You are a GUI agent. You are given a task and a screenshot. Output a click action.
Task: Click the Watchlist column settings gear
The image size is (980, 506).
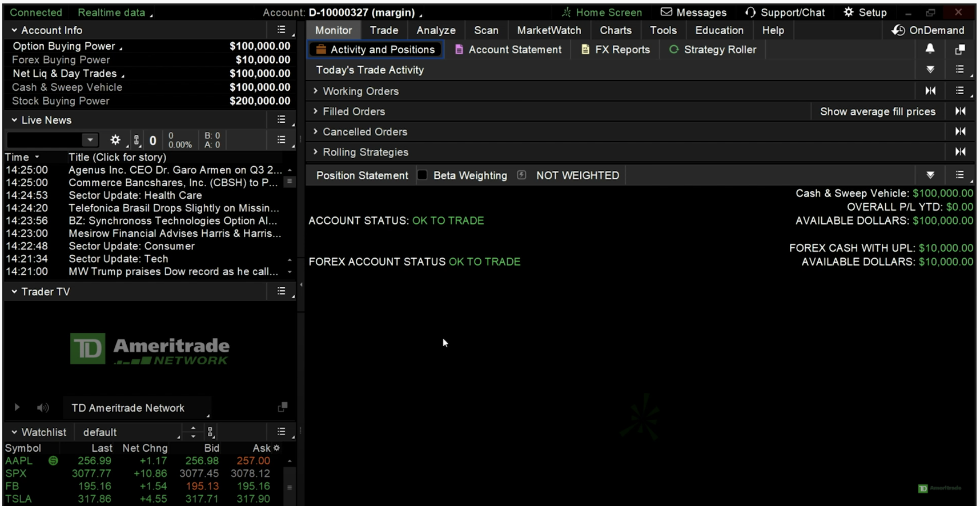277,448
